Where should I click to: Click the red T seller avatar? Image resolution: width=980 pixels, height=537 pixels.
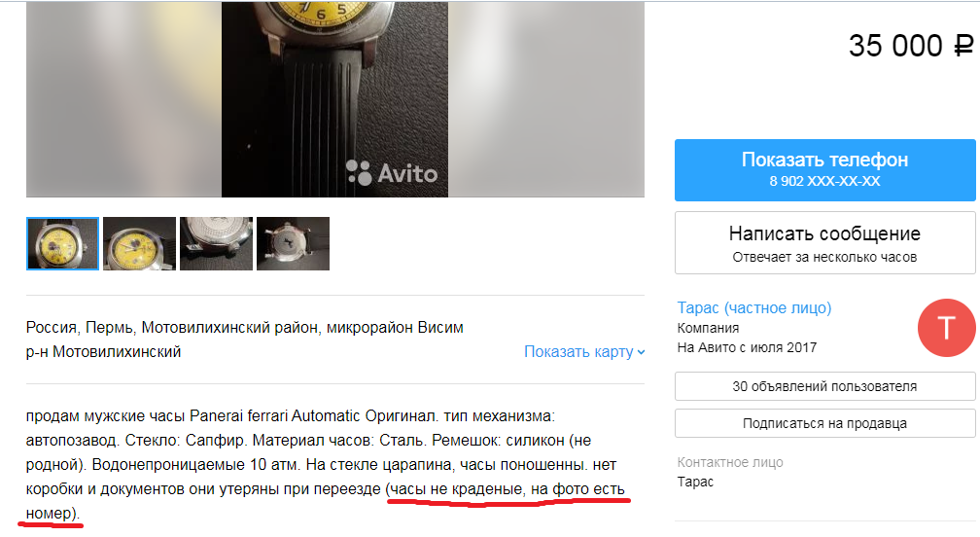[x=946, y=328]
